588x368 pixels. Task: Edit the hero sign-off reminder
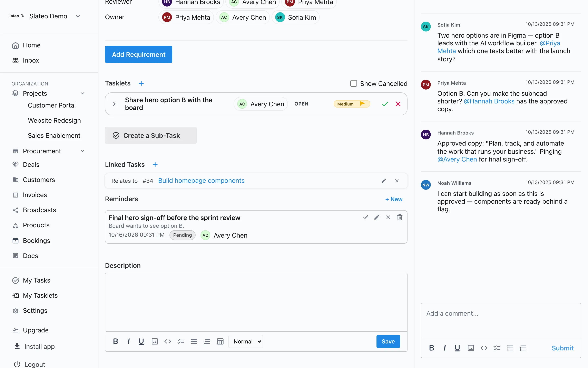click(377, 217)
